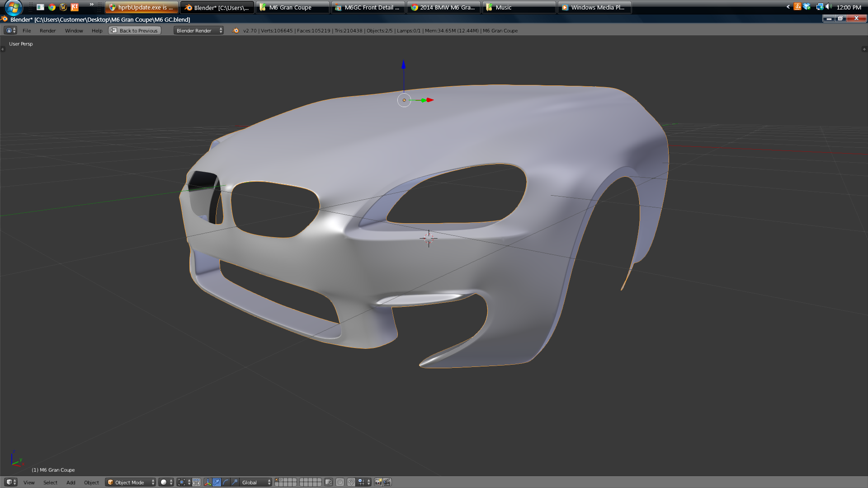Switch to Blender taskbar item
Viewport: 868px width, 488px height.
(x=217, y=7)
